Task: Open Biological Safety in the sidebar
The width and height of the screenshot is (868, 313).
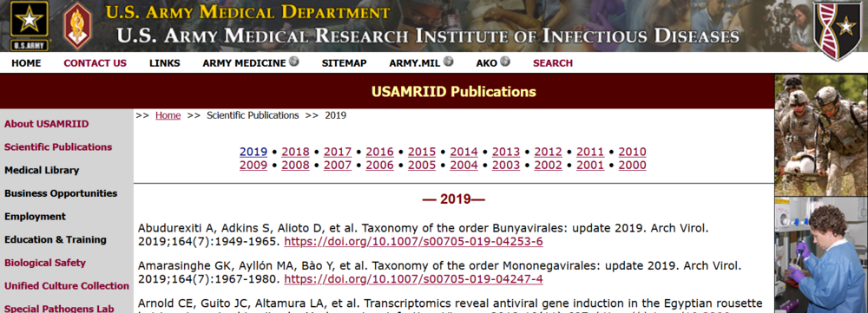Action: click(x=45, y=264)
